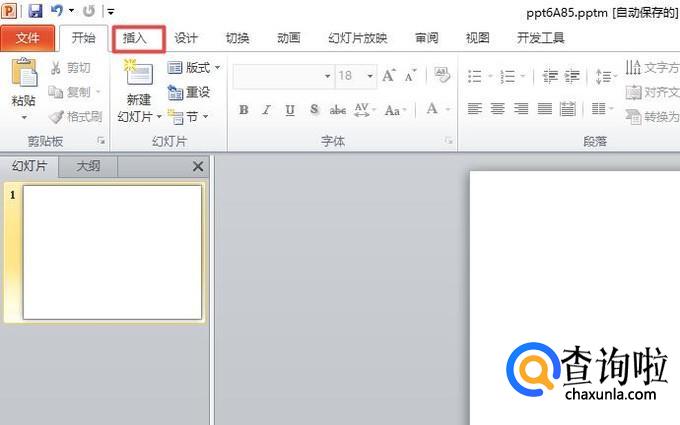Click the 剪切 (Cut) scissors button

(71, 68)
